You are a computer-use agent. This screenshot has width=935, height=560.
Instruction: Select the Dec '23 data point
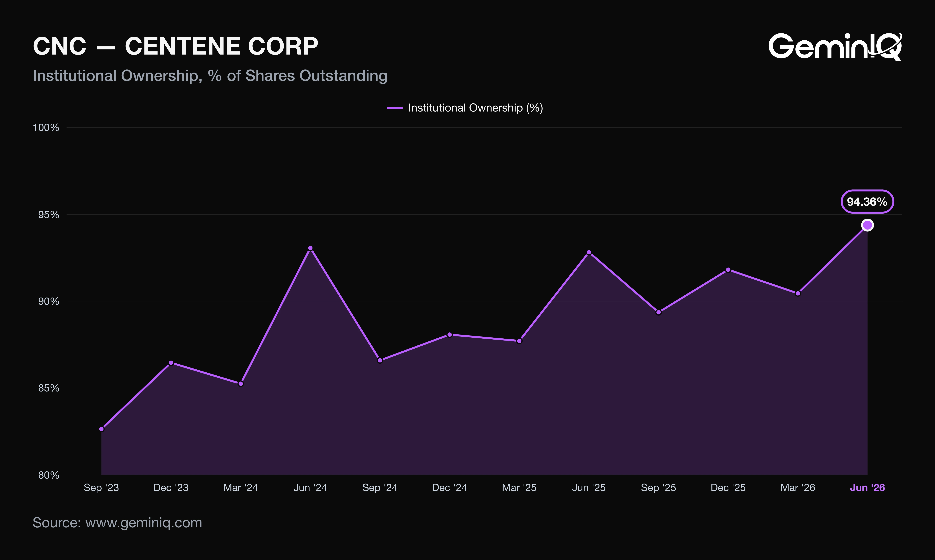171,363
